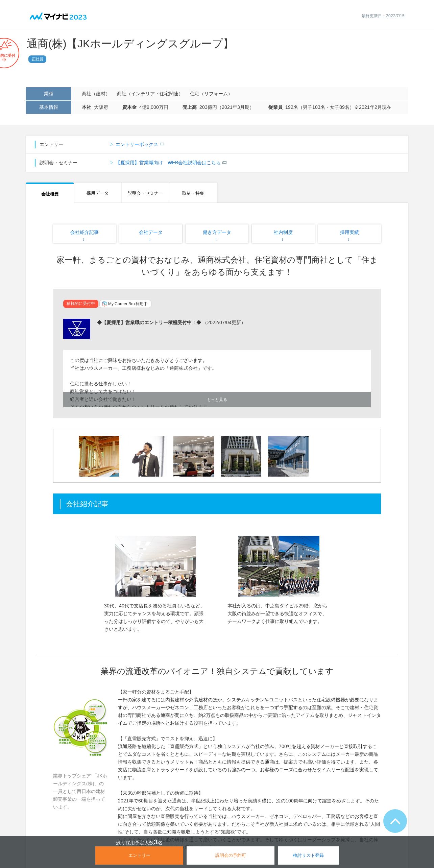Switch to the 採用データ tab

click(x=97, y=193)
